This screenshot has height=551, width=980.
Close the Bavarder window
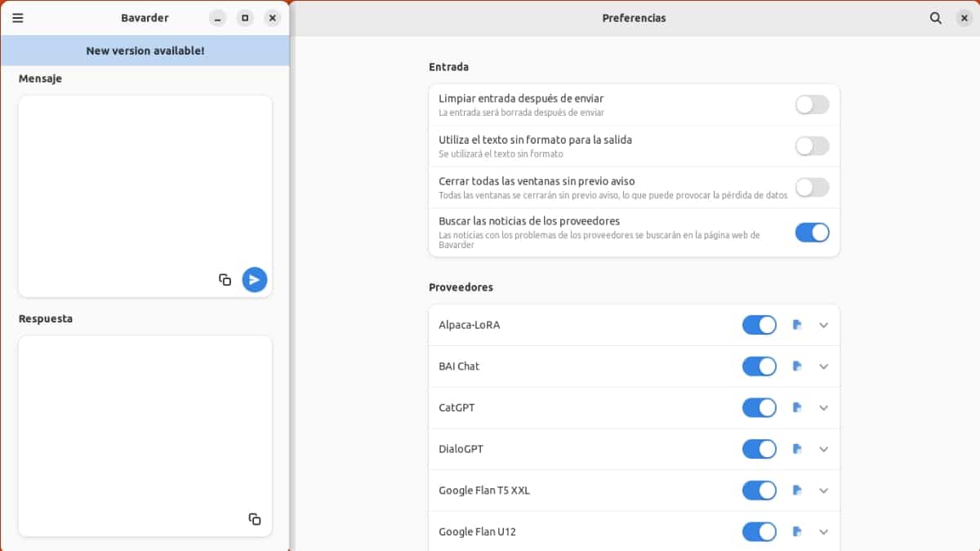273,18
